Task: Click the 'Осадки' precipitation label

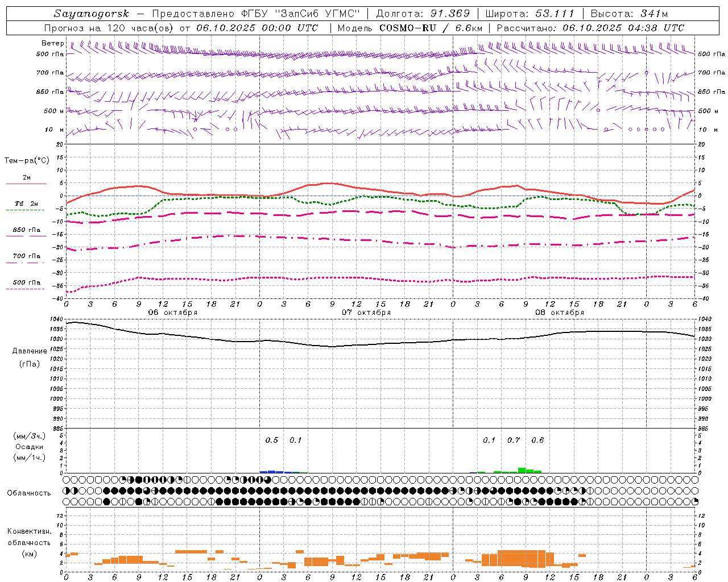Action: 29,447
